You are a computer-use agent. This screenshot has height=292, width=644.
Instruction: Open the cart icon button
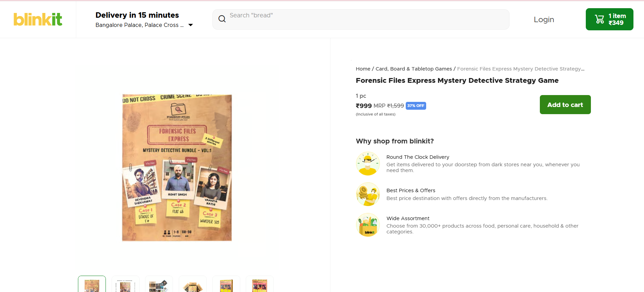[609, 19]
